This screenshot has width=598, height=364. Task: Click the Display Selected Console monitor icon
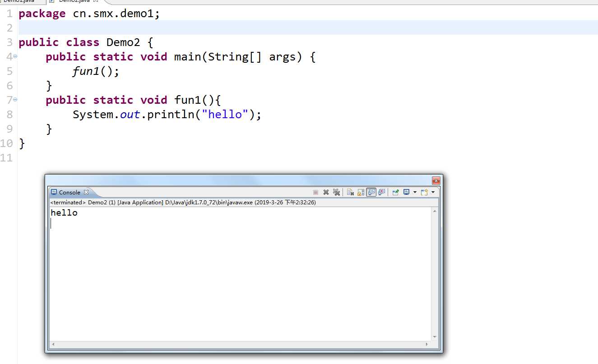407,192
